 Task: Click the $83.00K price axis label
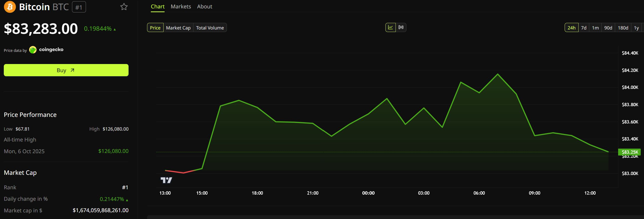(630, 174)
